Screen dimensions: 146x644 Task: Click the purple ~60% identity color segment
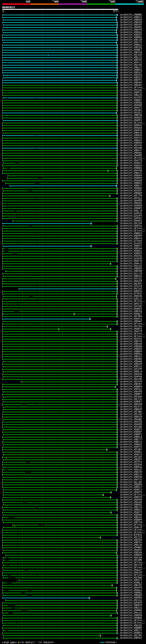tap(73, 4)
